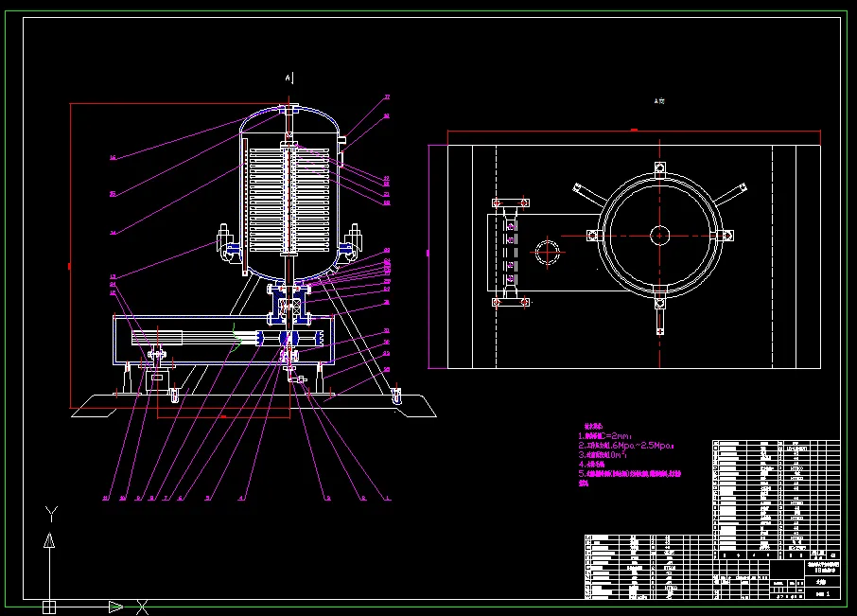Click part callout number 27 near vessel top
The width and height of the screenshot is (857, 616).
click(386, 97)
